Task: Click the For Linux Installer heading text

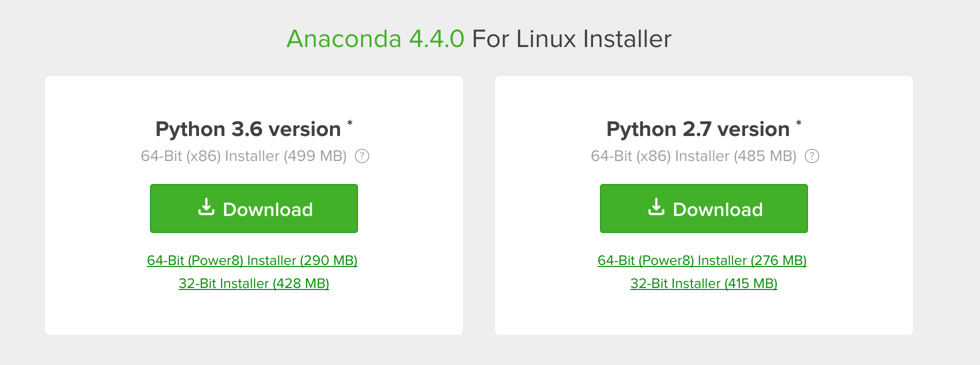Action: click(x=571, y=39)
